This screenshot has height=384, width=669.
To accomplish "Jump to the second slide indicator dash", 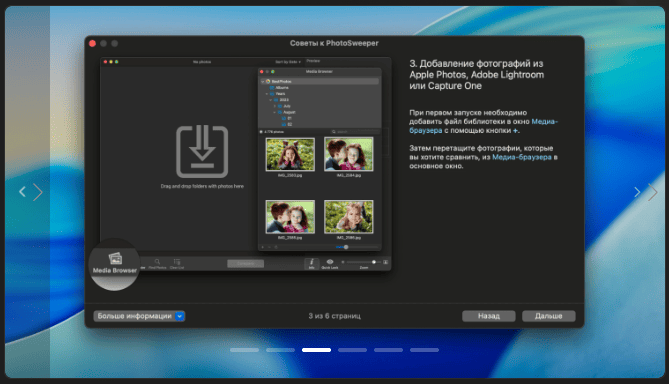I will tap(280, 350).
